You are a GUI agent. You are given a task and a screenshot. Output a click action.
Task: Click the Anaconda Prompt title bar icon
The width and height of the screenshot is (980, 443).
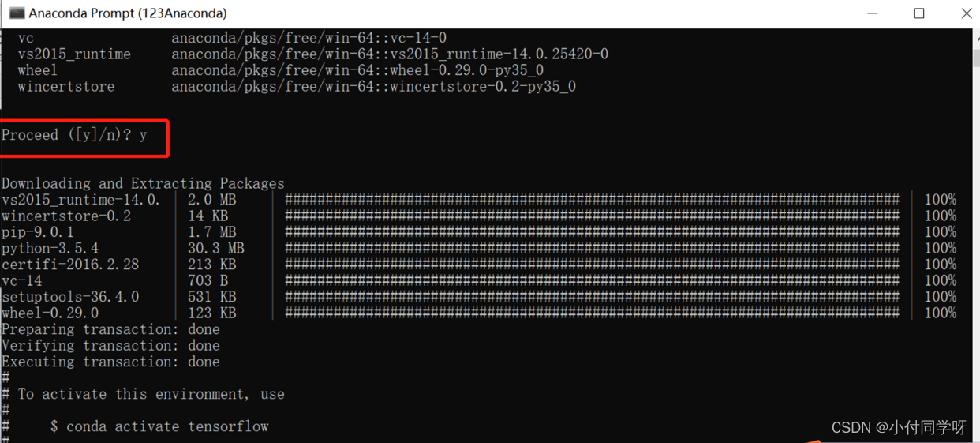(17, 13)
